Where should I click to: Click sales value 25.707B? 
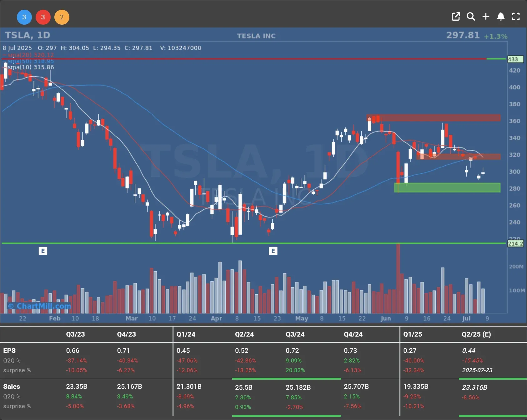click(356, 387)
